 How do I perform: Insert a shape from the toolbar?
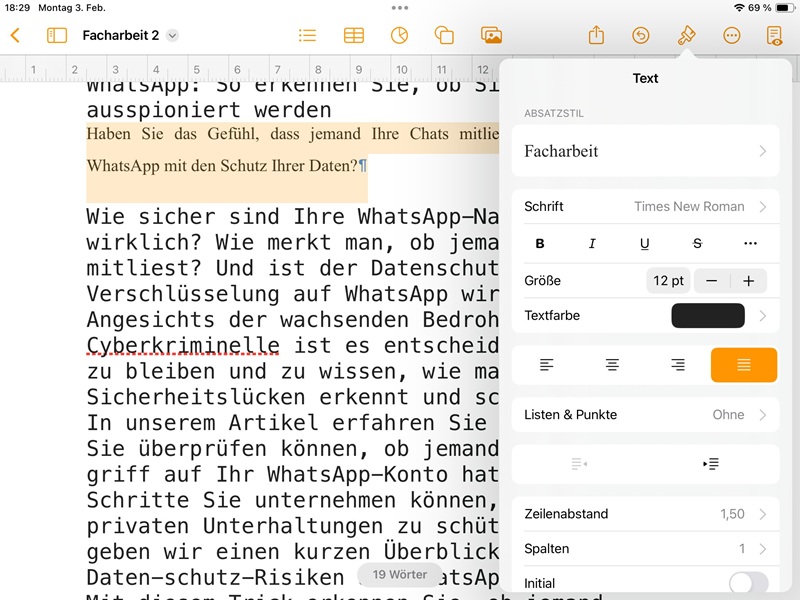444,35
